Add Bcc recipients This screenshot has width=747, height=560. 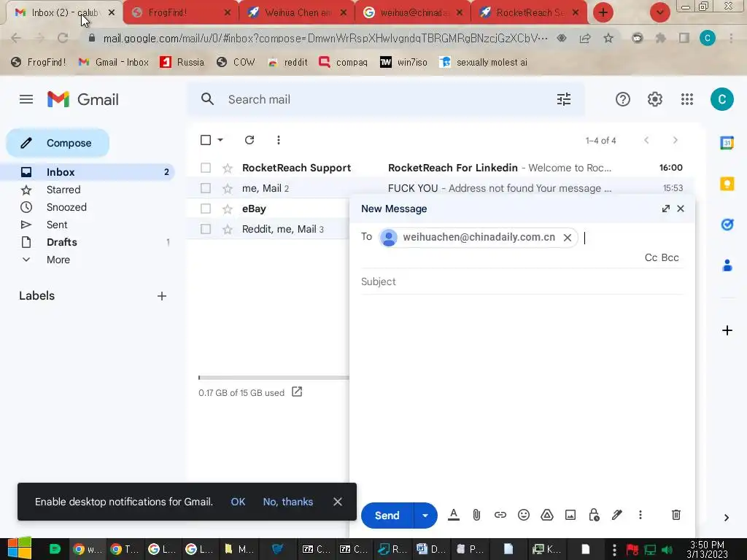pos(670,257)
